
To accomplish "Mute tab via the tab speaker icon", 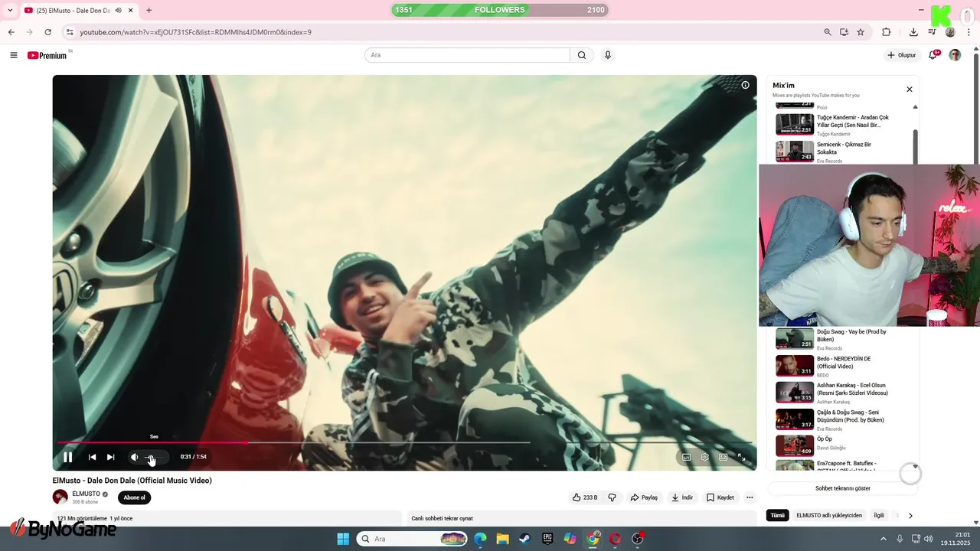I will 118,10.
